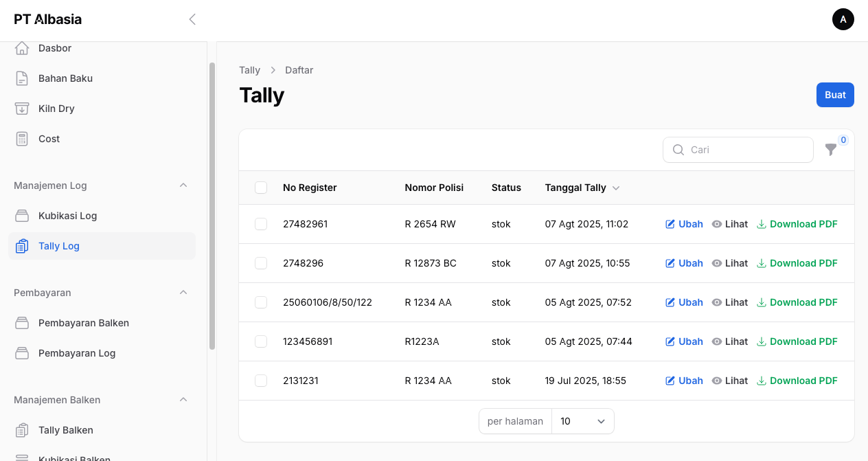Screen dimensions: 868x461
Task: Click the Dasbor home icon
Action: (x=22, y=48)
